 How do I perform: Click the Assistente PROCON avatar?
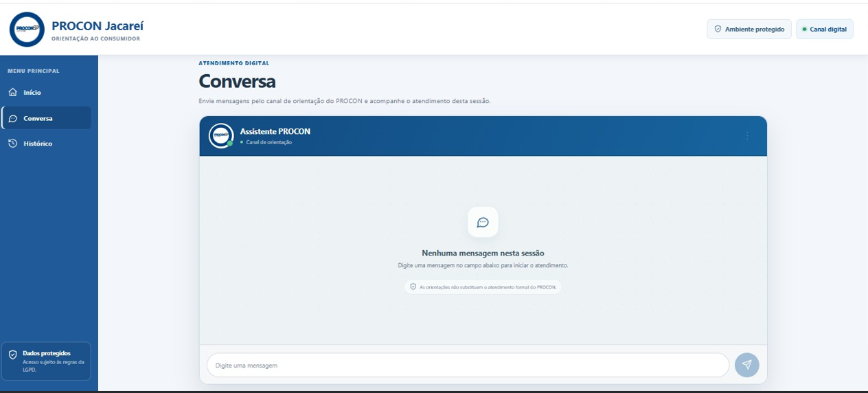click(221, 136)
